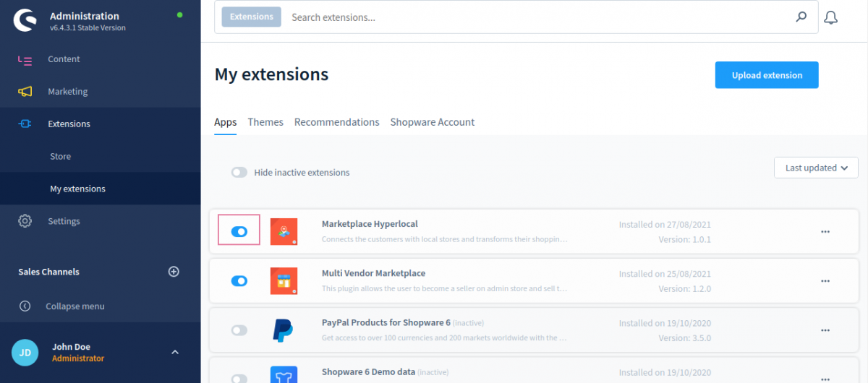
Task: Click the Shopware logo icon
Action: point(24,21)
